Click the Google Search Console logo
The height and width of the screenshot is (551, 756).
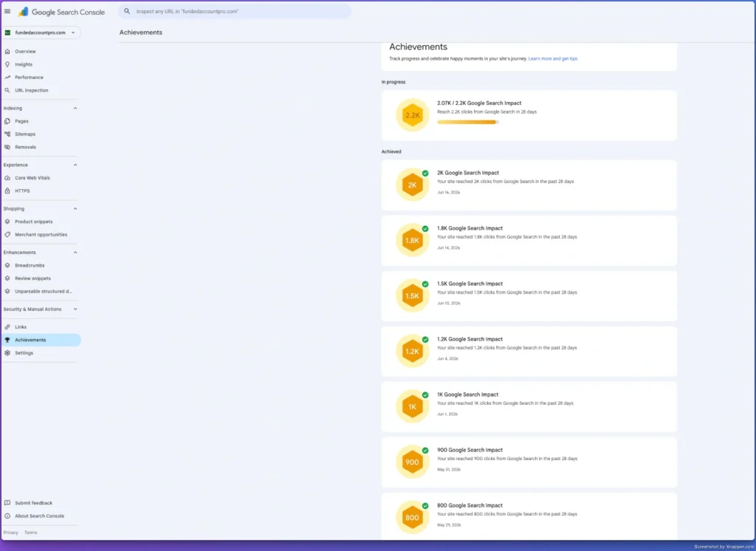pos(61,12)
